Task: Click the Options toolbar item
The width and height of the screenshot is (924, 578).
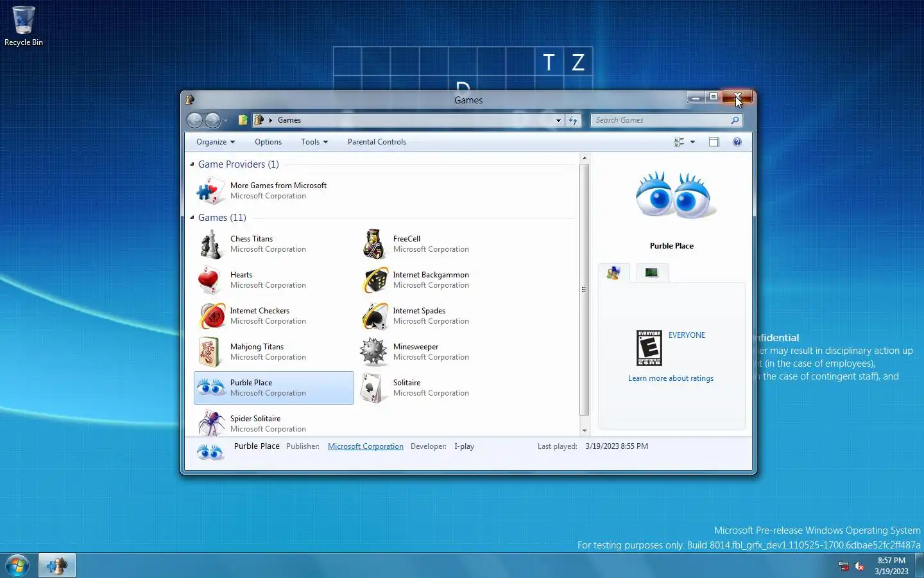Action: click(268, 142)
